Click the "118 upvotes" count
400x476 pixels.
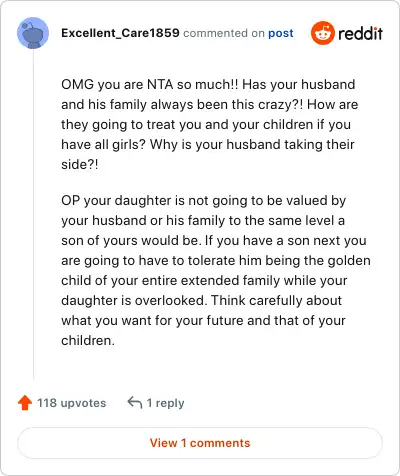coord(72,403)
